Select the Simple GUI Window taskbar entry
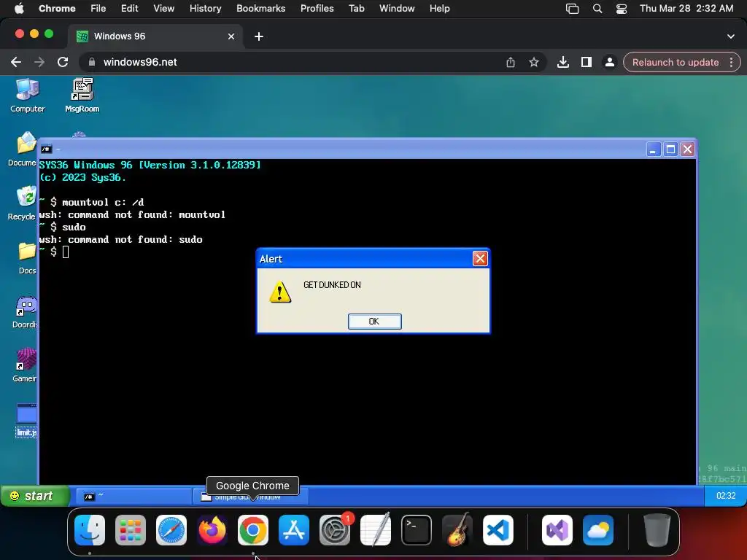 251,497
